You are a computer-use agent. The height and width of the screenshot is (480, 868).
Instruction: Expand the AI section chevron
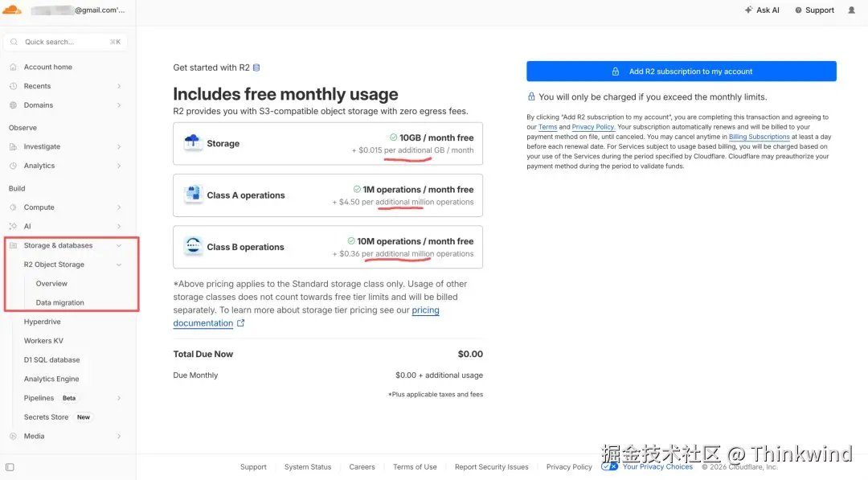pos(119,227)
